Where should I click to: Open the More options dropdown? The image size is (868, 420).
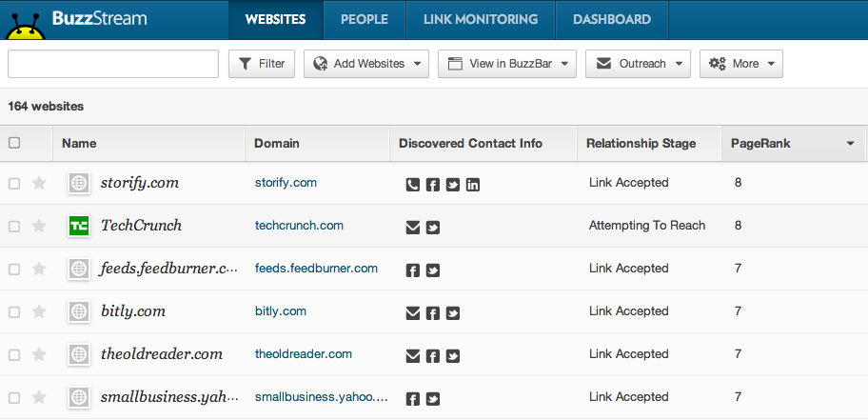tap(741, 64)
